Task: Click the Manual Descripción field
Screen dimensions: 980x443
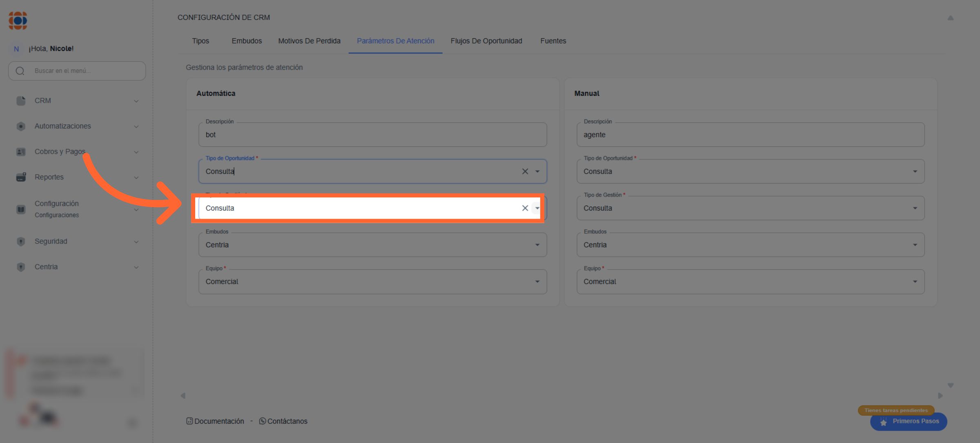Action: click(x=750, y=135)
